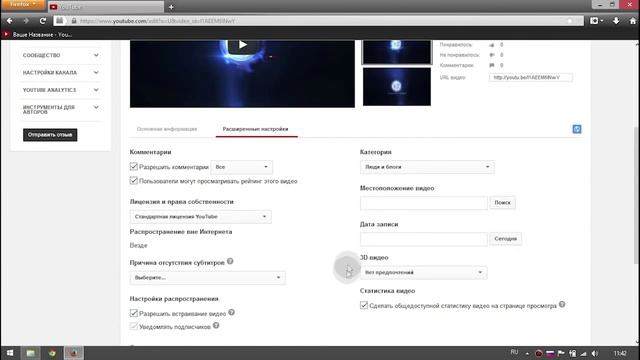This screenshot has height=360, width=640.
Task: Open the Стандартная лицензия YouTube dropdown
Action: coord(200,217)
